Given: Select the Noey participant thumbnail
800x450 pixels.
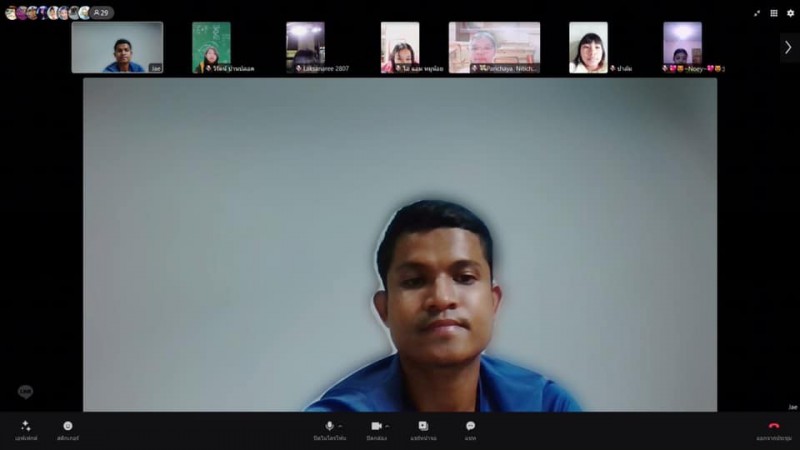Looking at the screenshot, I should (x=682, y=47).
